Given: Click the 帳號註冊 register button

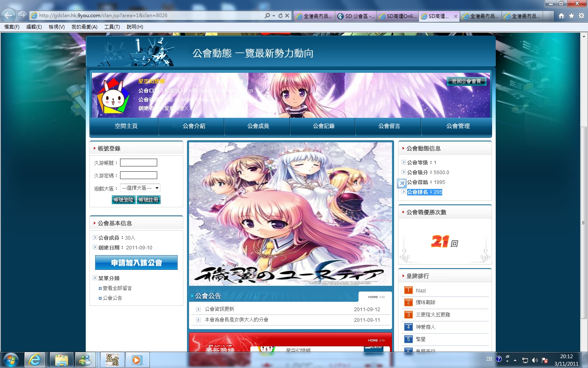Looking at the screenshot, I should point(148,200).
